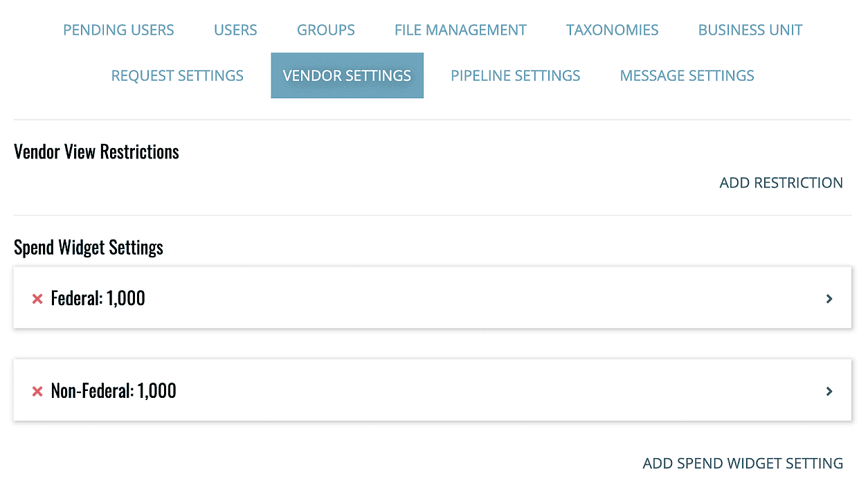Click Add Spend Widget Setting

pos(743,463)
